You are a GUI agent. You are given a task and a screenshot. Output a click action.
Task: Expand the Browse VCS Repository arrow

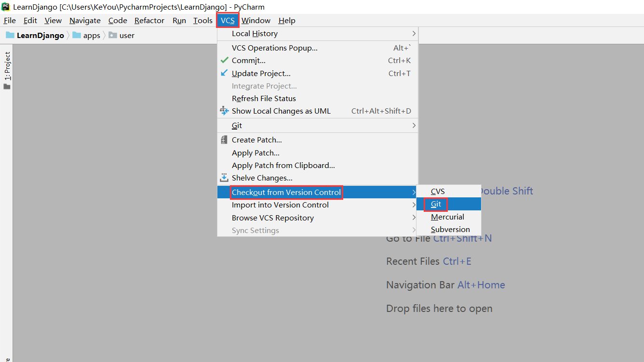click(x=414, y=218)
